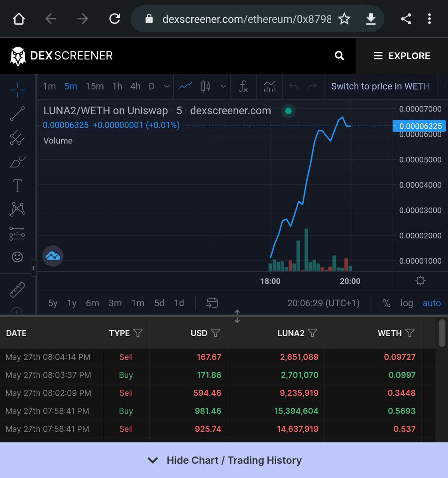Switch the chart to the D interval
This screenshot has width=448, height=478.
click(x=151, y=86)
